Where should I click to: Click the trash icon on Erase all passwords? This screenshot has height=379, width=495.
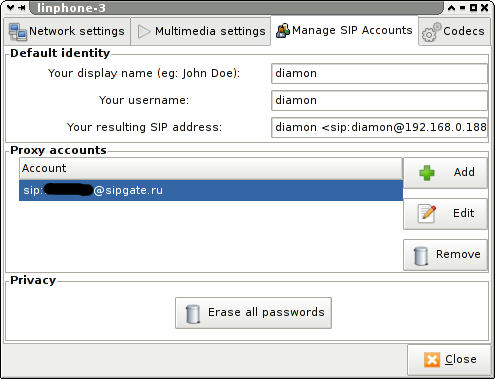click(193, 314)
